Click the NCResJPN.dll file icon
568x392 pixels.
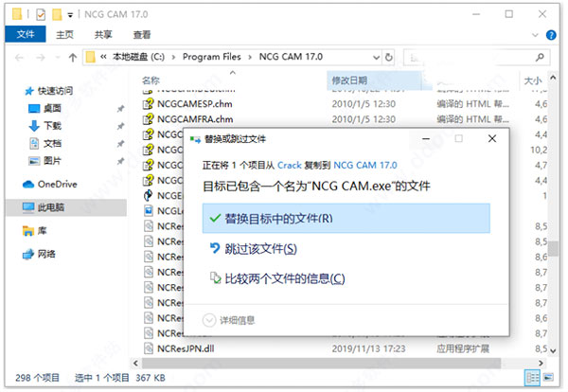[x=149, y=348]
